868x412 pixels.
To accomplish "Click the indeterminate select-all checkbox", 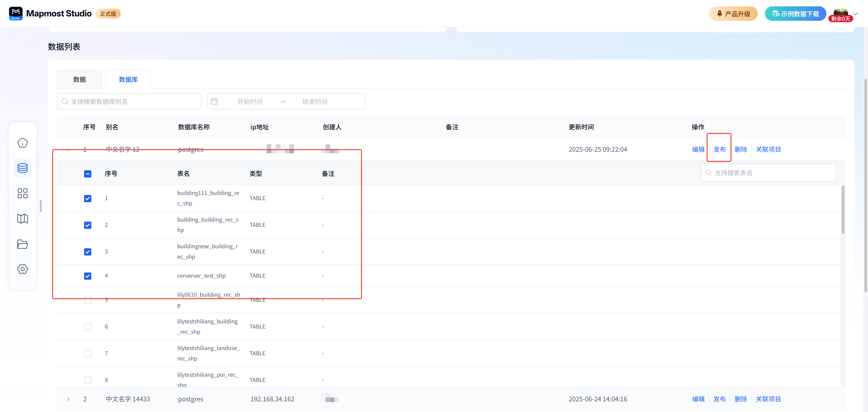I will click(x=88, y=174).
